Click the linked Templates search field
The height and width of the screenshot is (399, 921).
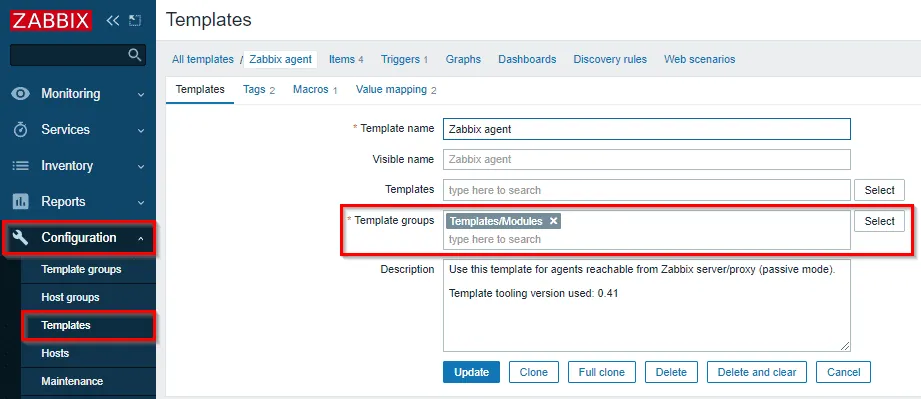coord(647,190)
